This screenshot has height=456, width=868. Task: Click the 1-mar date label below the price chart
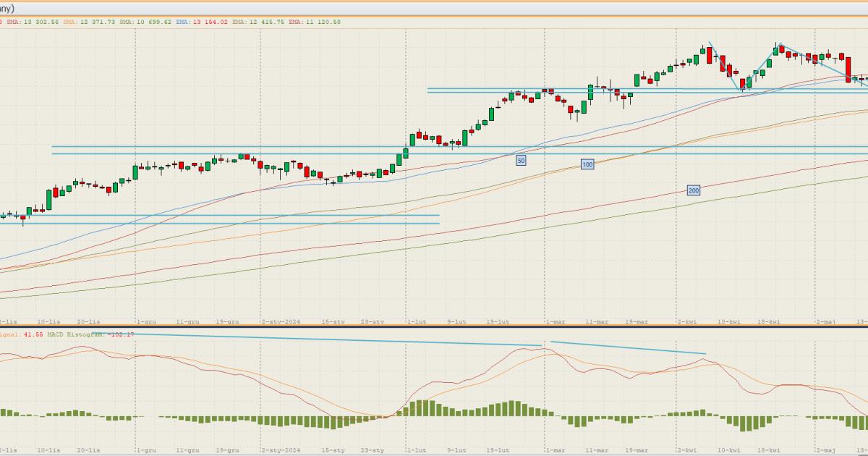[554, 320]
